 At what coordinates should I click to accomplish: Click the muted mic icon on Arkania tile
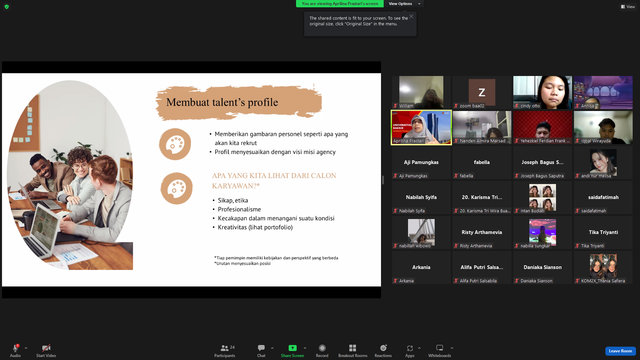[x=395, y=281]
